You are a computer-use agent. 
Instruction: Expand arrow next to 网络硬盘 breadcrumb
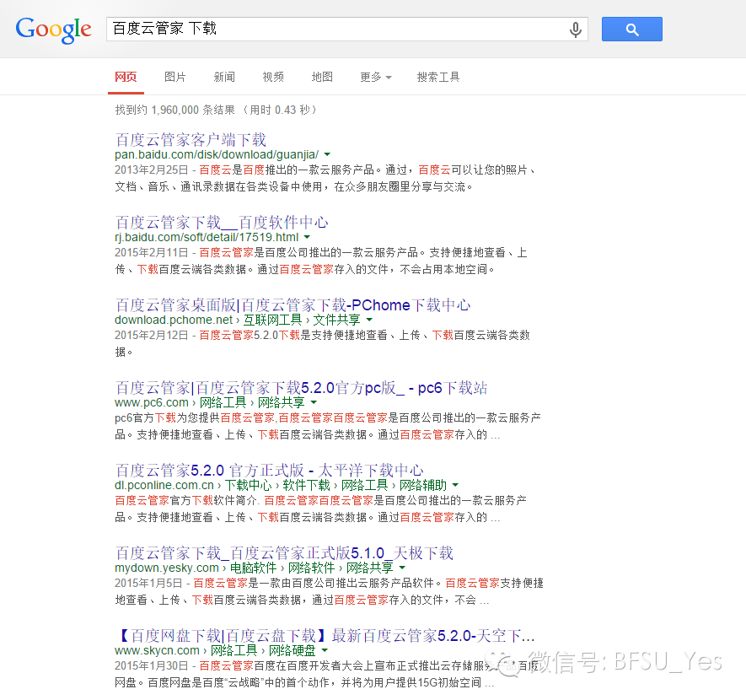tap(325, 650)
